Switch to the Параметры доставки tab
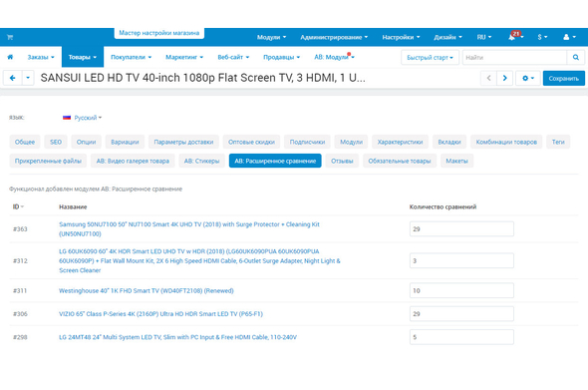The image size is (588, 390). click(183, 142)
